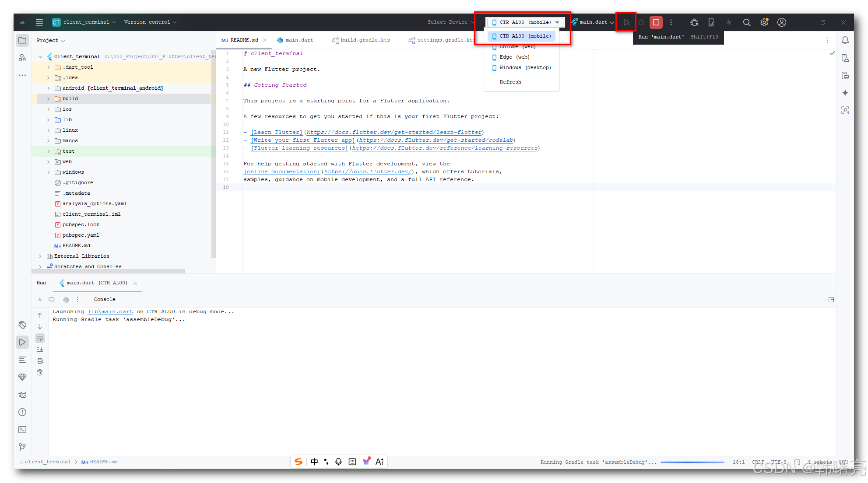Viewport: 868px width, 483px height.
Task: Open the client_terminal project dropdown
Action: tap(84, 22)
